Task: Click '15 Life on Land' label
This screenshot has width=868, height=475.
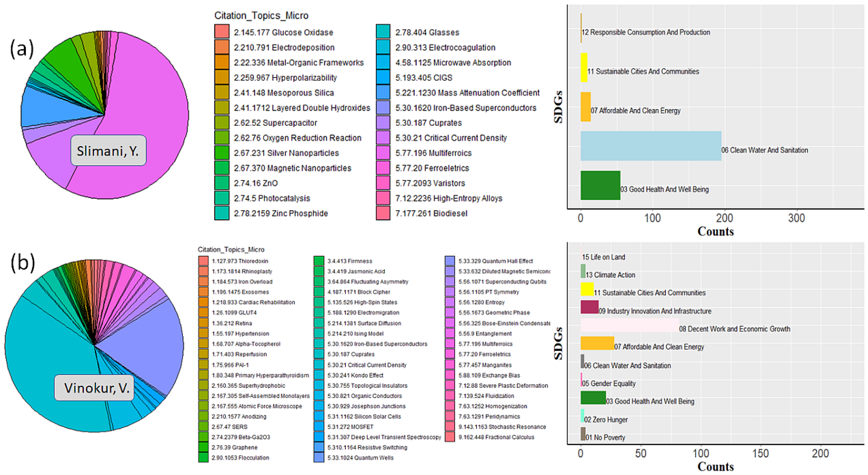Action: [603, 257]
